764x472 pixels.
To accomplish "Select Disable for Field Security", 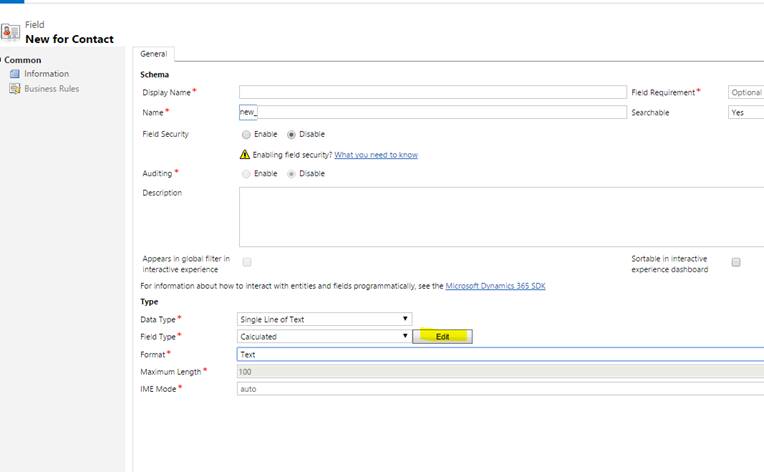I will pyautogui.click(x=291, y=134).
